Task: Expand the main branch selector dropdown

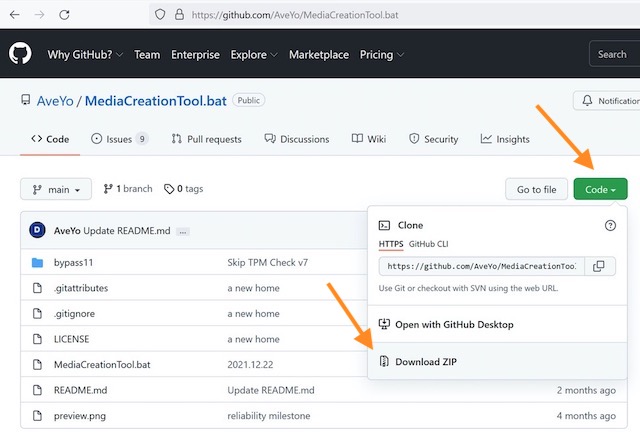Action: click(x=56, y=189)
